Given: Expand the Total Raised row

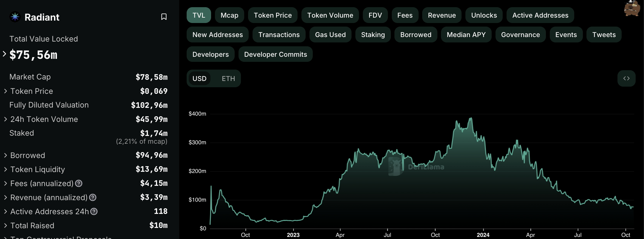Looking at the screenshot, I should tap(5, 226).
